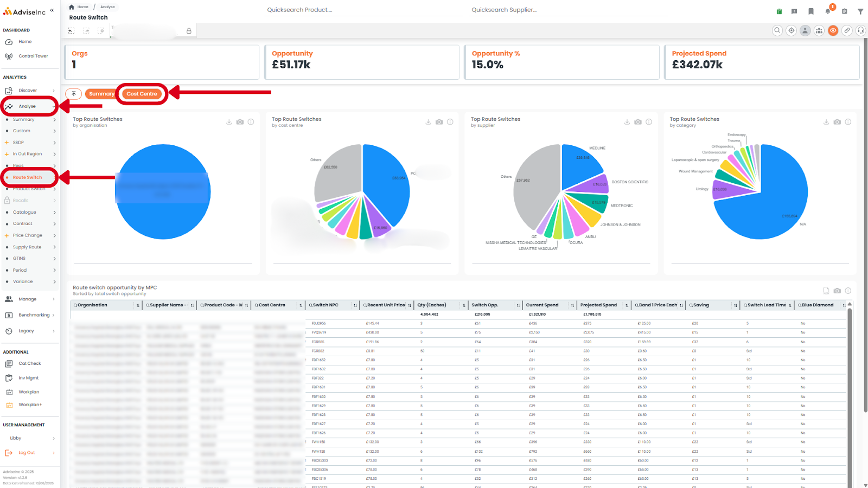Click the headset support icon
868x488 pixels.
[x=861, y=30]
